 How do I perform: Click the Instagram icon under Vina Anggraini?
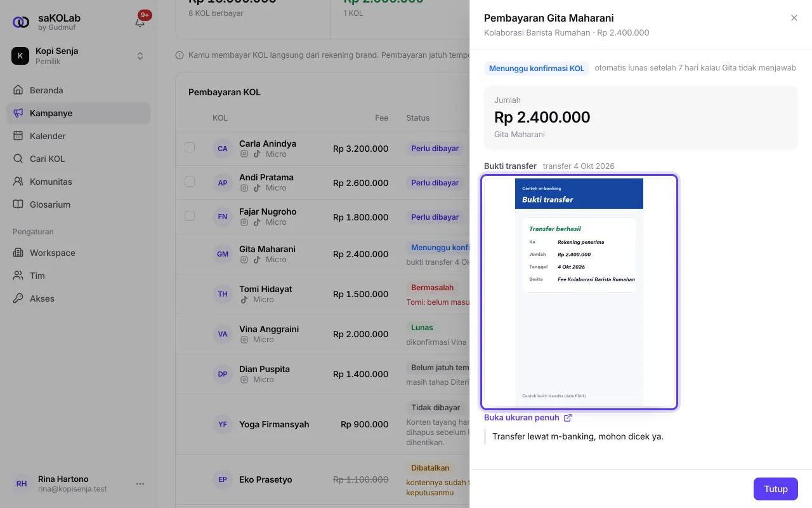pos(244,340)
